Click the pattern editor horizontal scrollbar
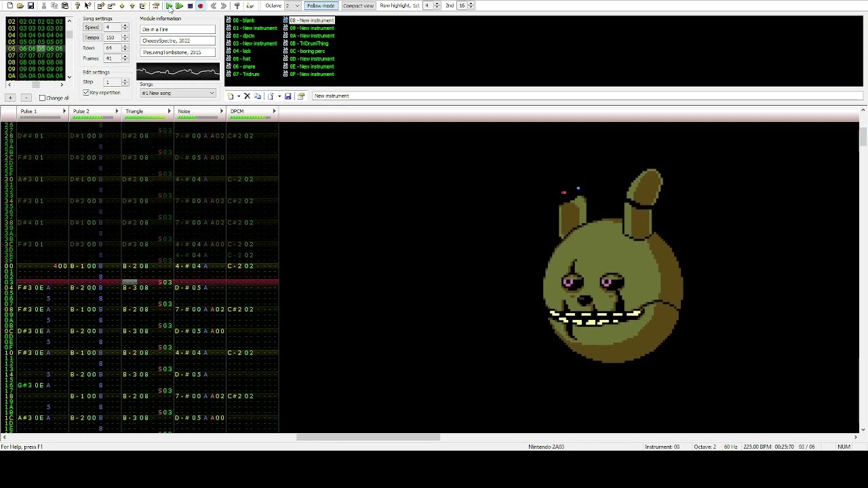 point(368,437)
